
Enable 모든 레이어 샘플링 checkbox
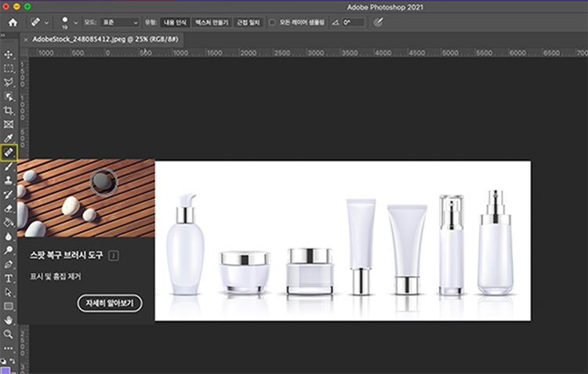coord(272,23)
